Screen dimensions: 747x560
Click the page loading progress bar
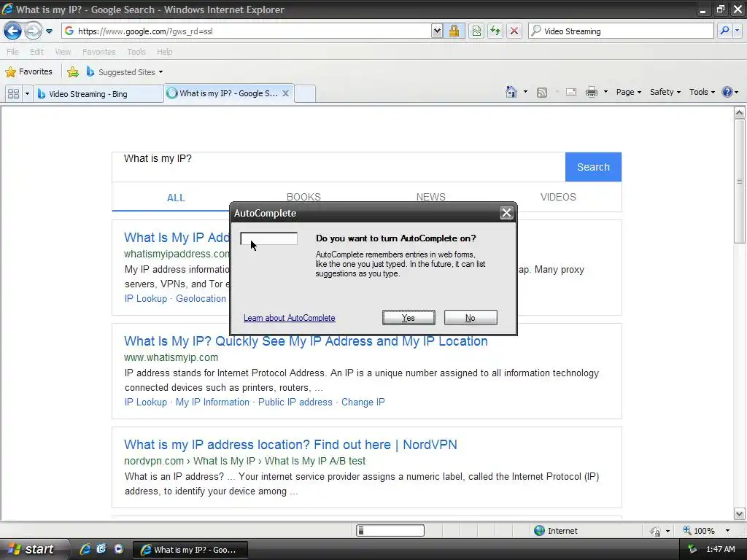coord(390,531)
